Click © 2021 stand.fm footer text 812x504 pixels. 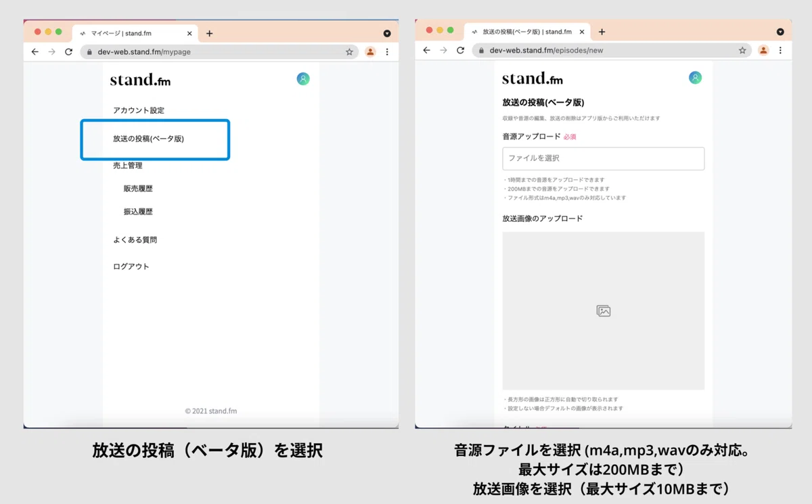pos(211,411)
